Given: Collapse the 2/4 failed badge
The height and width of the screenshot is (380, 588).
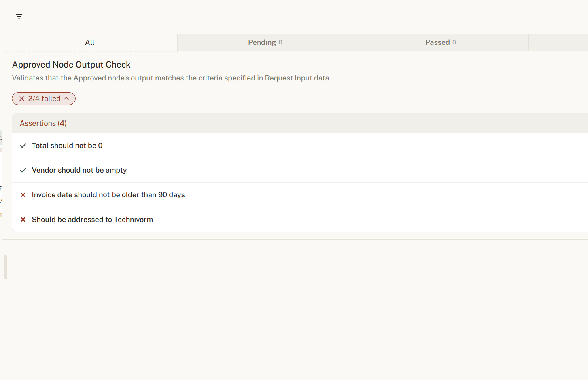Looking at the screenshot, I should coord(44,99).
